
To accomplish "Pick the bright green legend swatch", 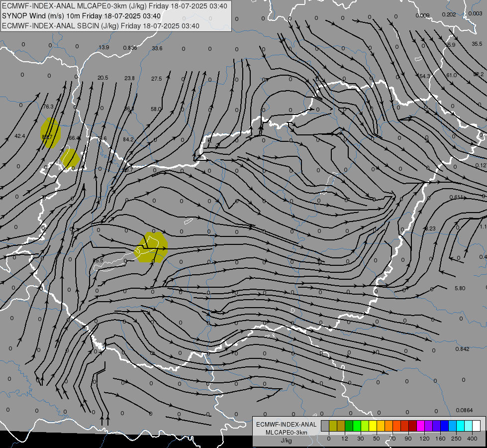I will coord(357,426).
